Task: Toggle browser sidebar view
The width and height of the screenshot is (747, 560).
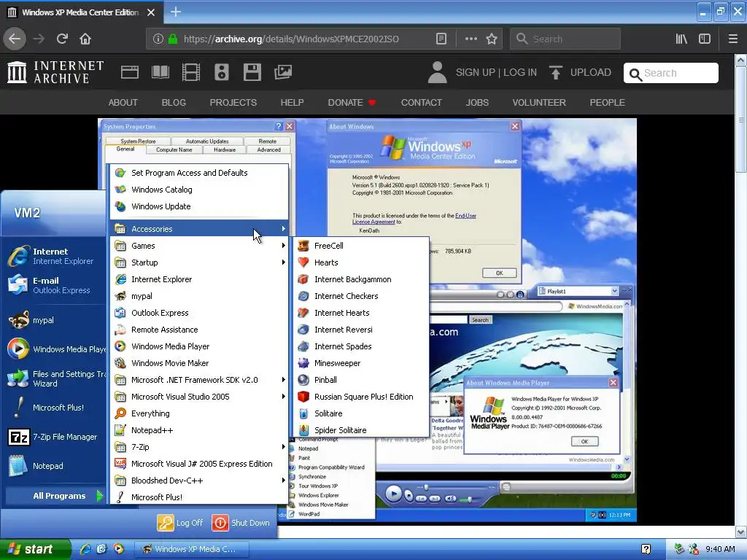Action: [705, 39]
